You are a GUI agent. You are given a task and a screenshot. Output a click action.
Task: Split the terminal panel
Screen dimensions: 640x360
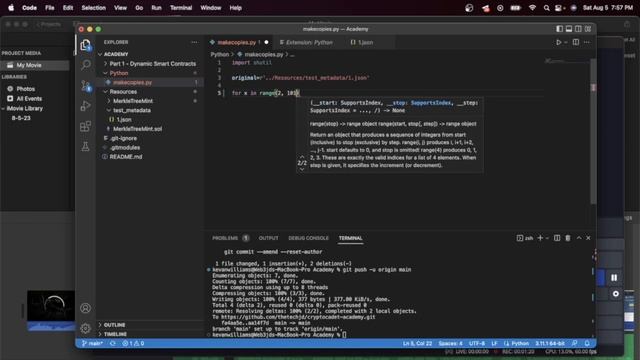(x=557, y=238)
